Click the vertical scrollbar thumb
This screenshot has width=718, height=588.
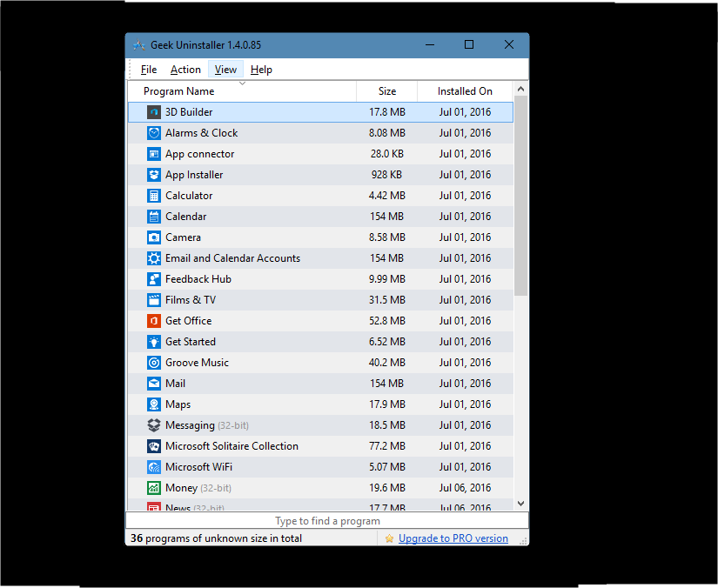point(520,196)
